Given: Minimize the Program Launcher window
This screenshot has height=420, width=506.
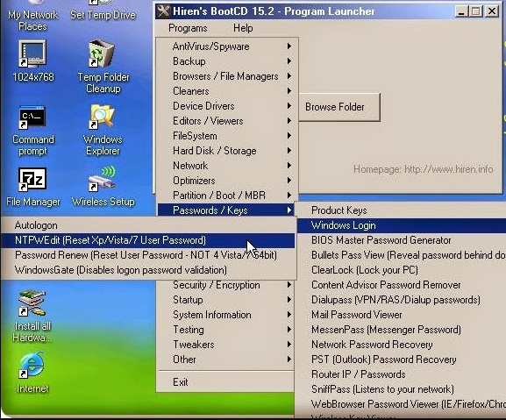Looking at the screenshot, I should tap(461, 11).
